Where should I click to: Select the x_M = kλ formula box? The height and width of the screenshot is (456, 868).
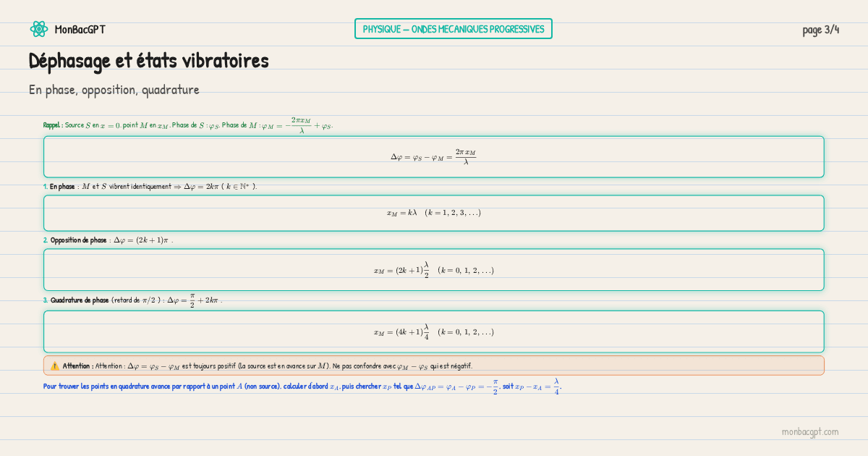point(433,213)
